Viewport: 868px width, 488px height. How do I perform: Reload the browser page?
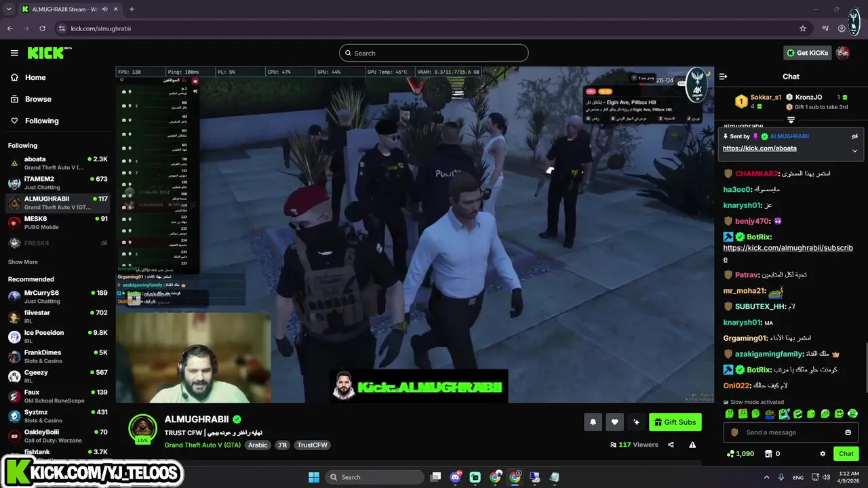click(42, 28)
